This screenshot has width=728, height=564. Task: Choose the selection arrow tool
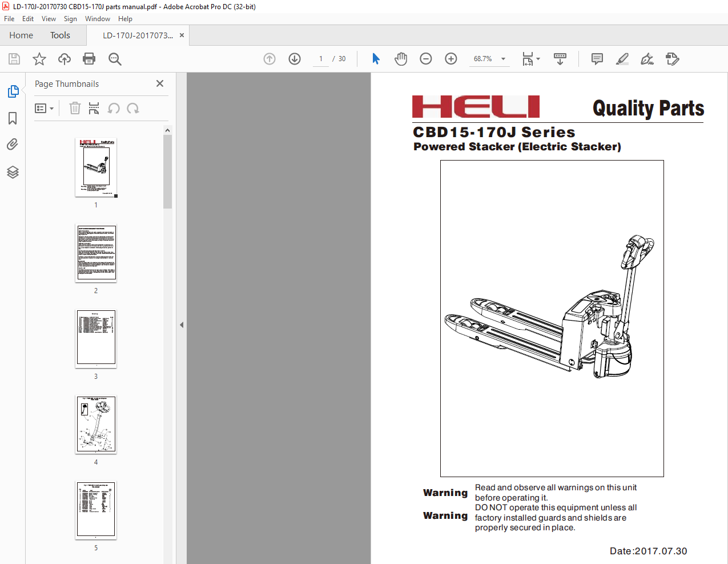[376, 59]
